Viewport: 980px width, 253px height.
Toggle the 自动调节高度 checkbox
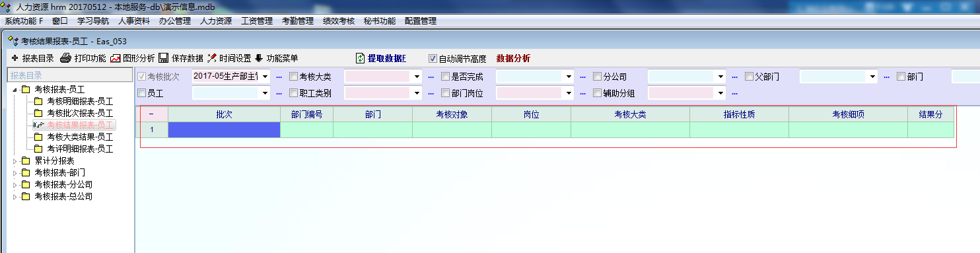click(x=433, y=58)
